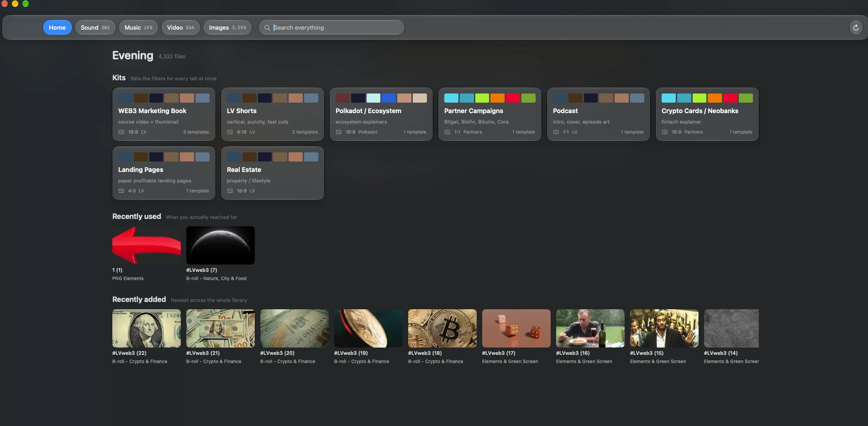Click the aspect ratio icon on Polkadot / Ecosystem kit
This screenshot has width=868, height=426.
339,132
